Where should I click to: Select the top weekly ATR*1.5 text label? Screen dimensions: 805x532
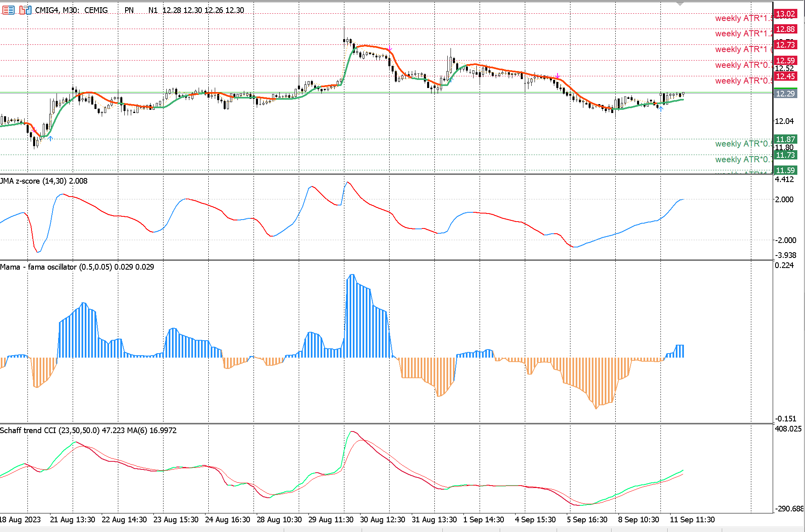pyautogui.click(x=743, y=19)
